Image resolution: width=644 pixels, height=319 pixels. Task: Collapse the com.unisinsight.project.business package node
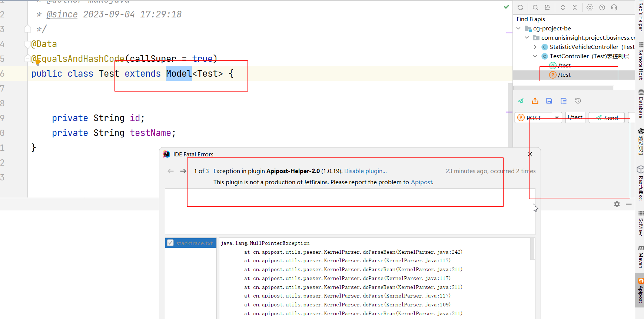pos(527,38)
